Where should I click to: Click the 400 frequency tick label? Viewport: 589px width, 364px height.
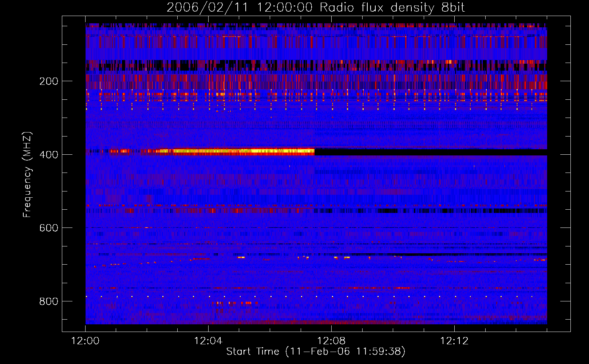pos(49,155)
